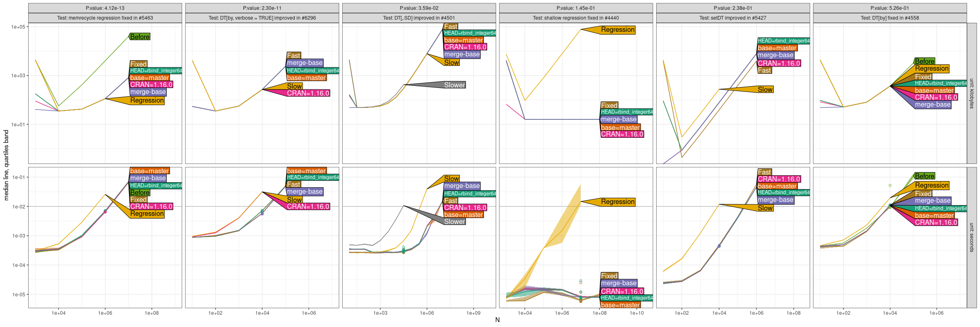
Task: Select the 'P.value: 2.30e-11' facet header
Action: [262, 8]
